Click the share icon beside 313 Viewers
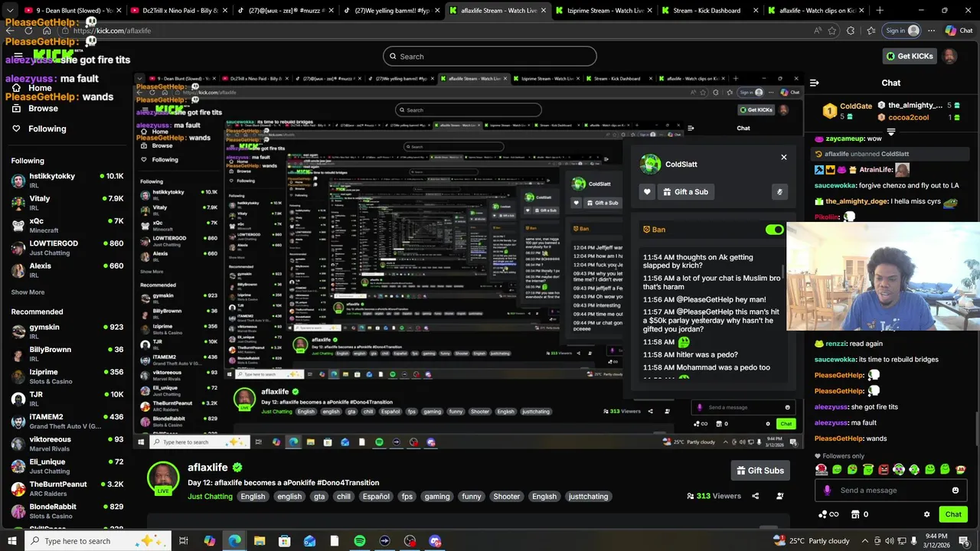The width and height of the screenshot is (980, 551). click(755, 496)
